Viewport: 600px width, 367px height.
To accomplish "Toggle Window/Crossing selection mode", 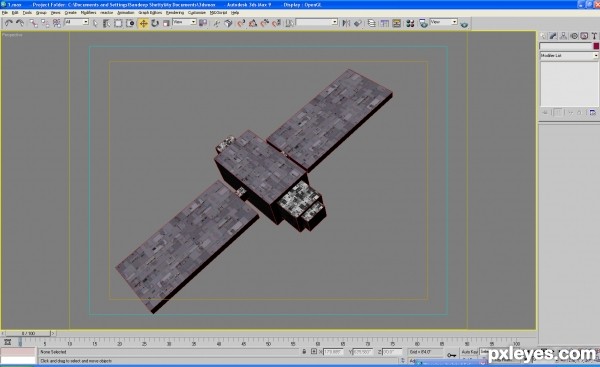I will 130,23.
